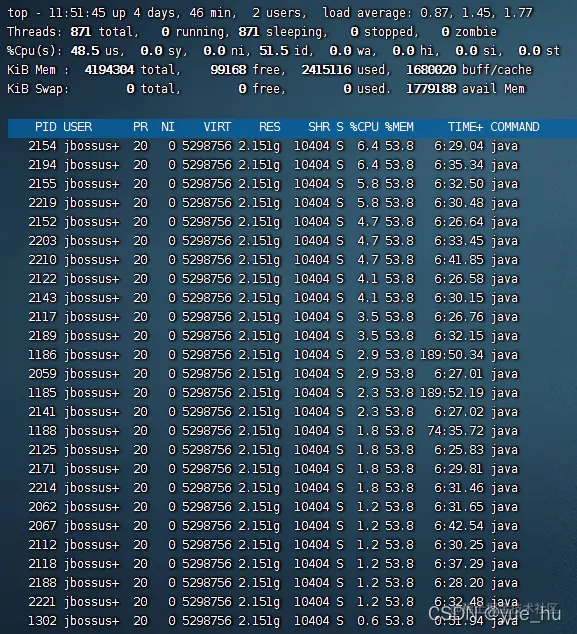Screen dimensions: 577x634
Task: Select PID 2062 in the thread list
Action: point(42,507)
